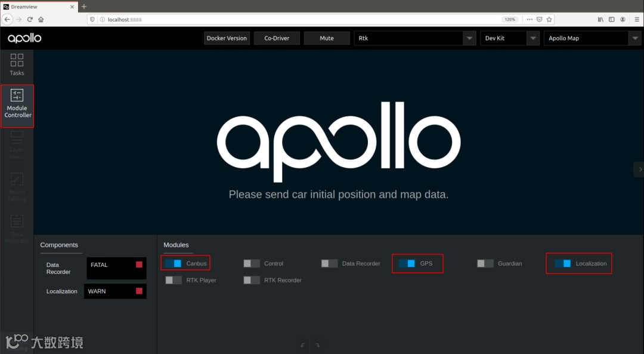This screenshot has height=354, width=644.
Task: Click the Modules section heading
Action: (176, 245)
